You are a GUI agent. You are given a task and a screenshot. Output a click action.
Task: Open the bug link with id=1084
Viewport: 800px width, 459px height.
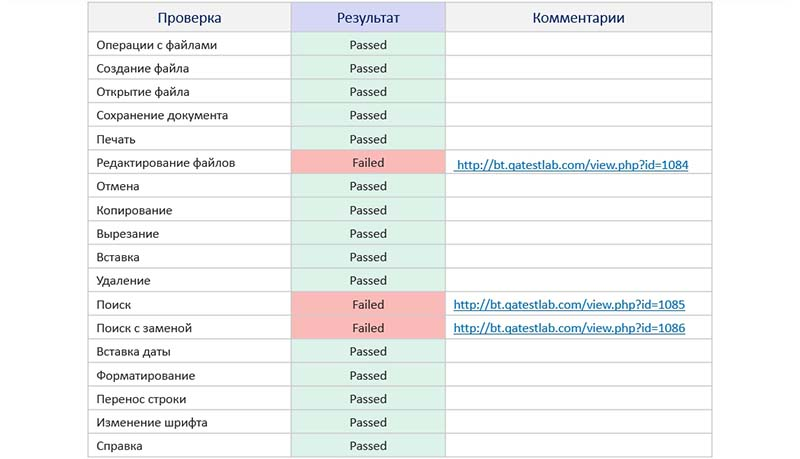pyautogui.click(x=572, y=165)
